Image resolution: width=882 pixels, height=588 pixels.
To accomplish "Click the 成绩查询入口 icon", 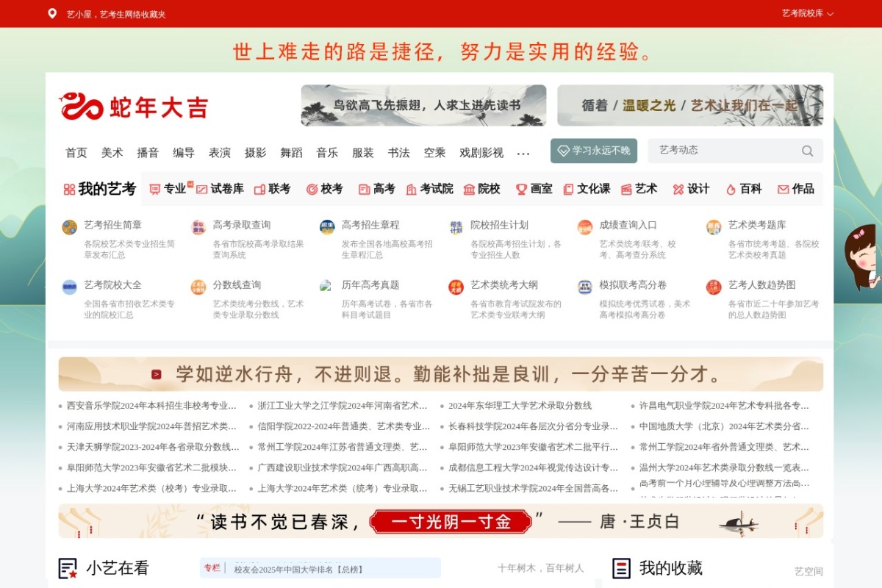I will click(585, 227).
